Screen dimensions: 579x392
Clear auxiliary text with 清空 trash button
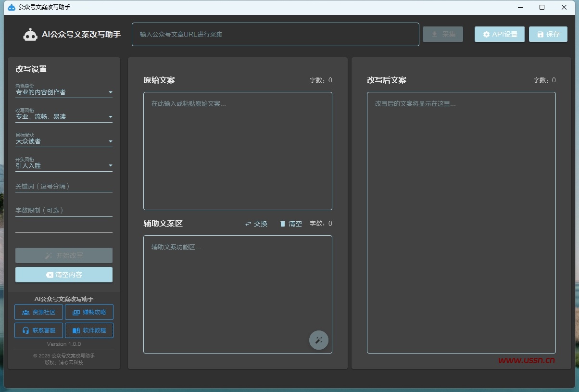(x=290, y=224)
